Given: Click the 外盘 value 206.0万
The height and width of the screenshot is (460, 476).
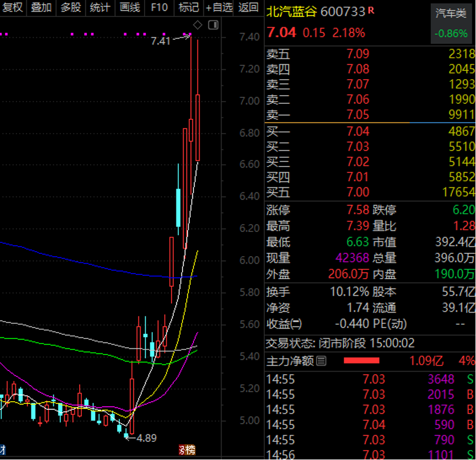Looking at the screenshot, I should click(349, 274).
